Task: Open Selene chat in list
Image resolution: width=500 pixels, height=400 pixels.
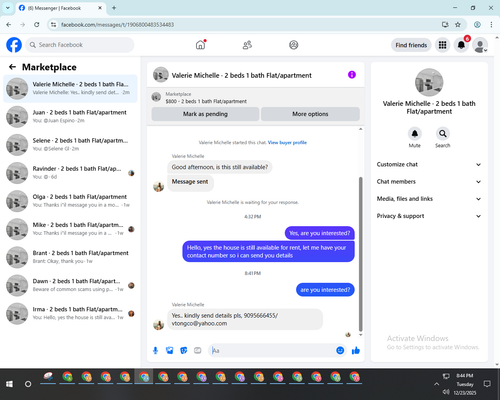Action: (70, 145)
